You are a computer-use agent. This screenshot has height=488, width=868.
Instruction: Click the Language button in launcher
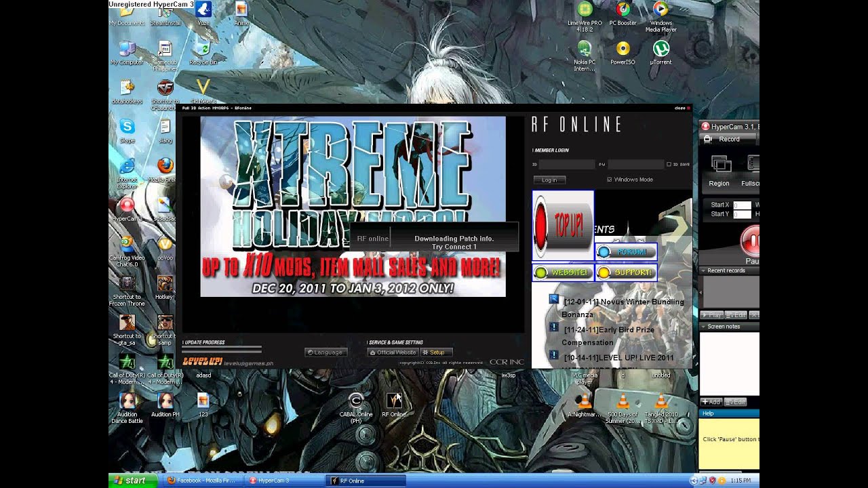coord(326,352)
